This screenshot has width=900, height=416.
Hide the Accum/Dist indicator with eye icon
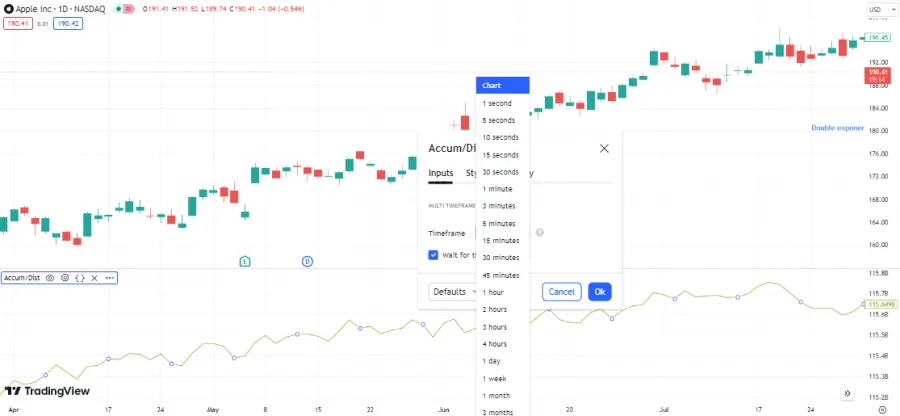click(50, 278)
